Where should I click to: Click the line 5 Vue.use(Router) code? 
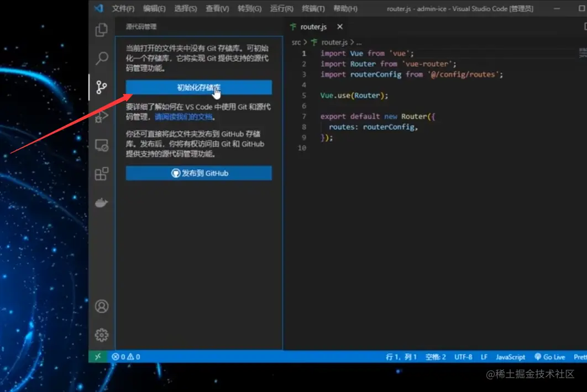pos(354,96)
